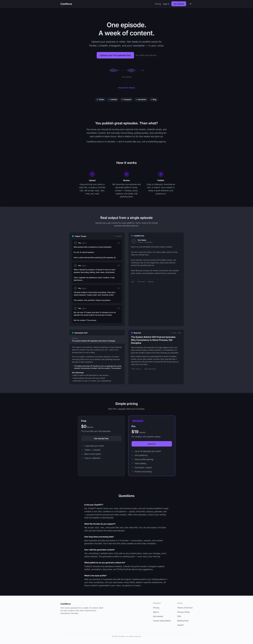Image resolution: width=253 pixels, height=644 pixels.
Task: Click checkmark beside Up to 20 episodes
Action: pos(133,451)
